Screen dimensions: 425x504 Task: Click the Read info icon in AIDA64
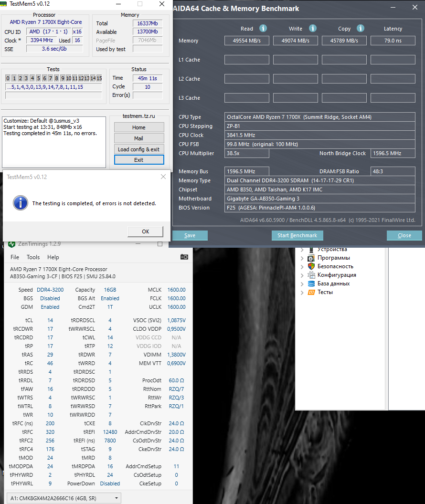263,28
